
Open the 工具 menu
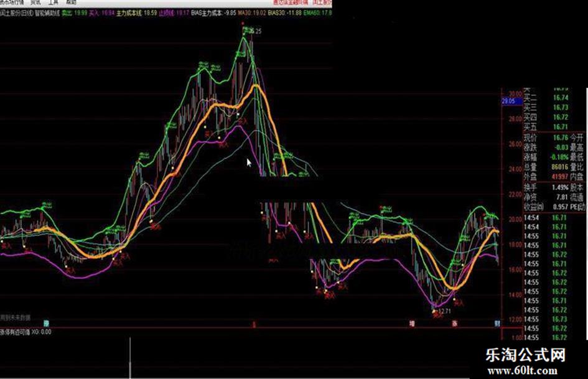point(54,2)
